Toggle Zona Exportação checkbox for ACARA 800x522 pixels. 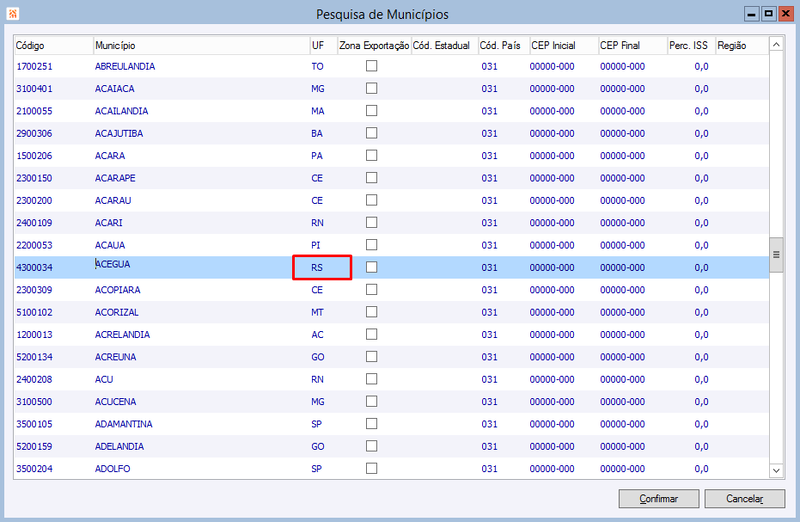(x=371, y=155)
